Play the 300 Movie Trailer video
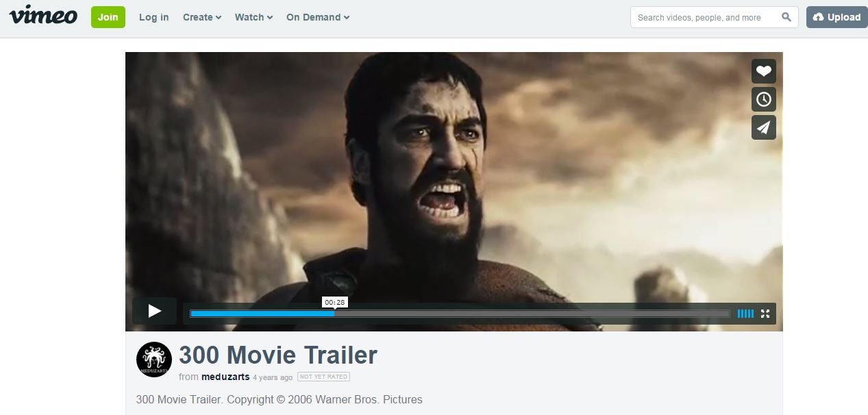This screenshot has width=868, height=415. [x=155, y=311]
